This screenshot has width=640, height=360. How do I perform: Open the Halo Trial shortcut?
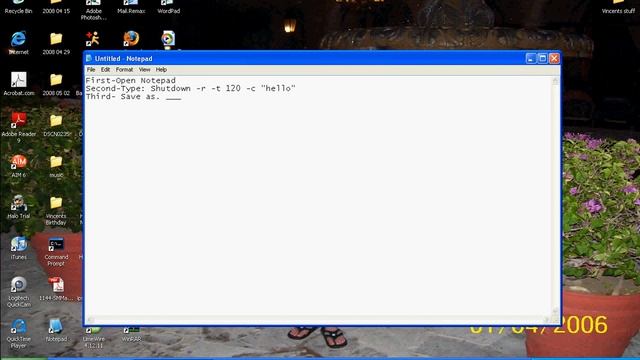(18, 207)
